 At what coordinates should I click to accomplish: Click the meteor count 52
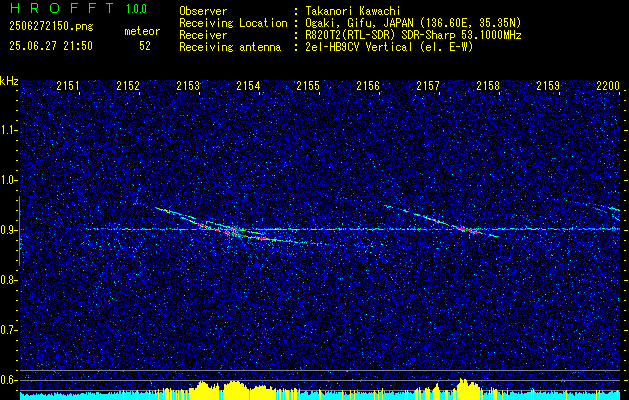145,46
